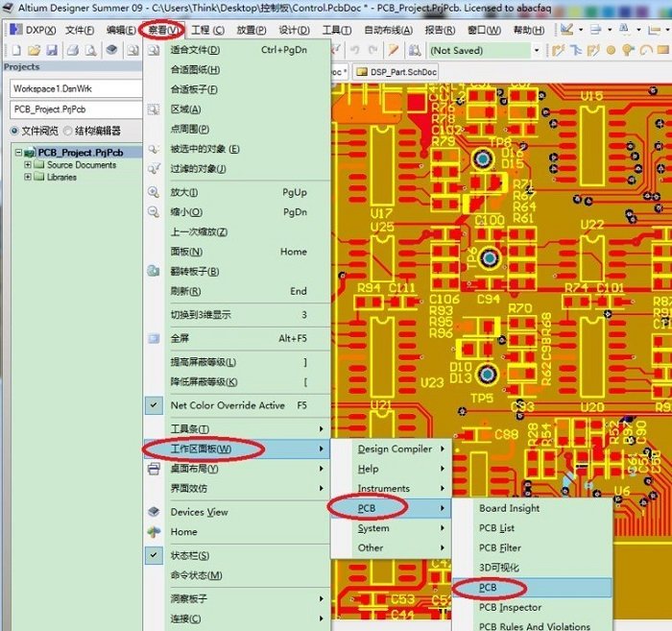Click the undo arrow icon
Image resolution: width=672 pixels, height=631 pixels.
(355, 50)
